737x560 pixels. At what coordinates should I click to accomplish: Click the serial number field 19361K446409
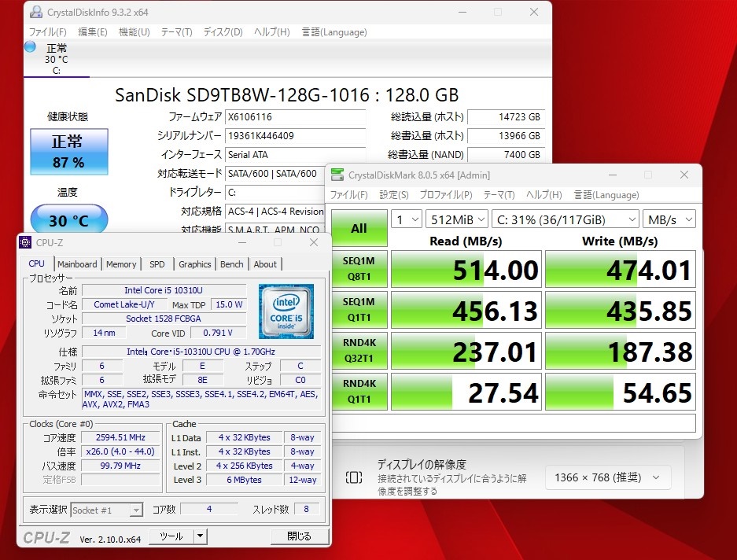295,136
